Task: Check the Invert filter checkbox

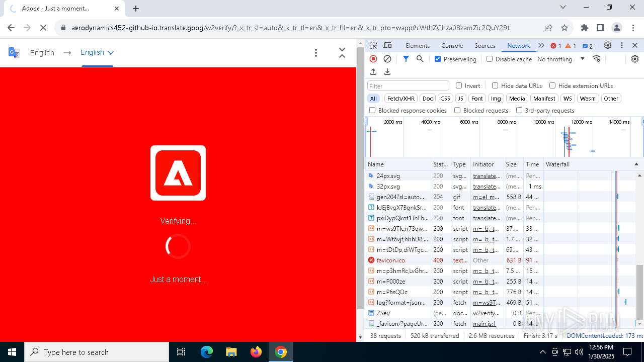Action: point(459,85)
